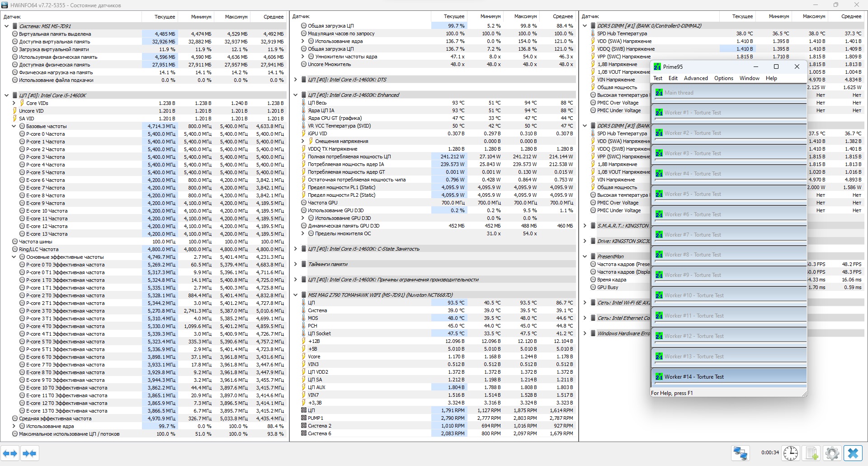Open the Window menu in Prime95

[750, 78]
